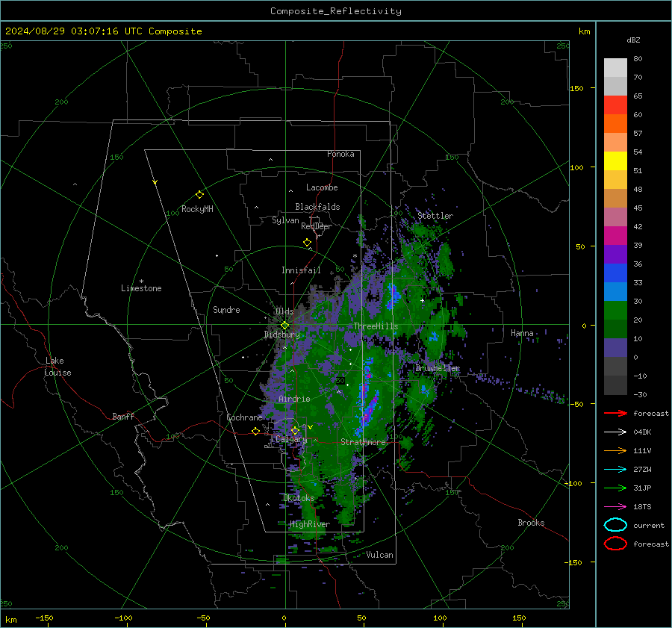The height and width of the screenshot is (628, 672).
Task: Click the cyan 'current' ellipse legend icon
Action: 615,525
